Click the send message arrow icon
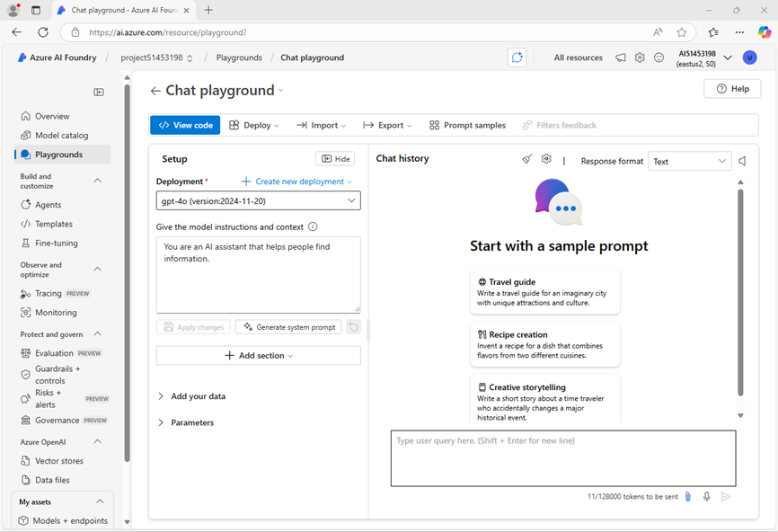 pyautogui.click(x=725, y=496)
